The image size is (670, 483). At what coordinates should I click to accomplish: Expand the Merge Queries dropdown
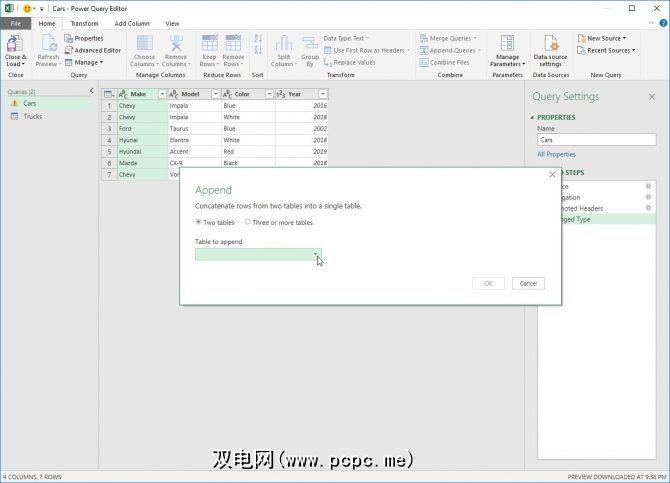(475, 38)
